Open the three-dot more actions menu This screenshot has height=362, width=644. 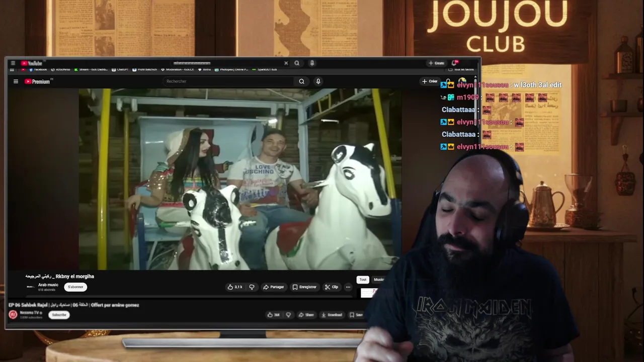(348, 287)
